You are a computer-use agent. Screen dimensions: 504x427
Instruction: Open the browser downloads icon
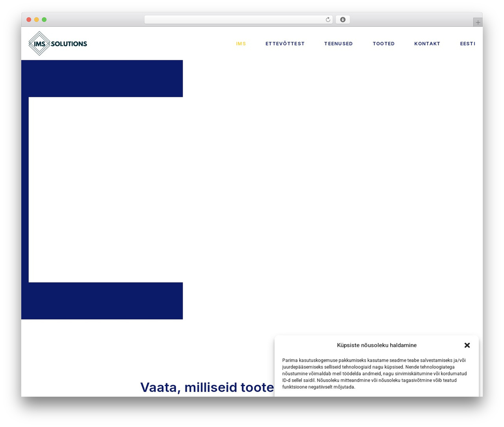343,20
